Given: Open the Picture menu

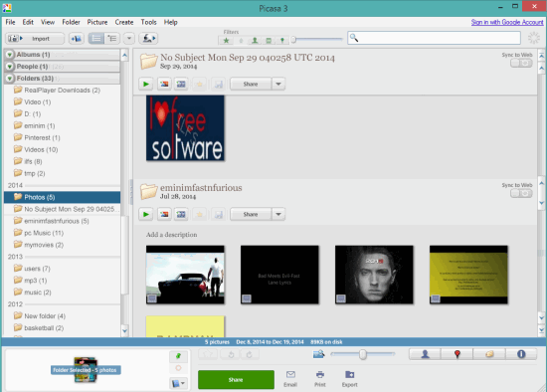Looking at the screenshot, I should click(x=97, y=22).
